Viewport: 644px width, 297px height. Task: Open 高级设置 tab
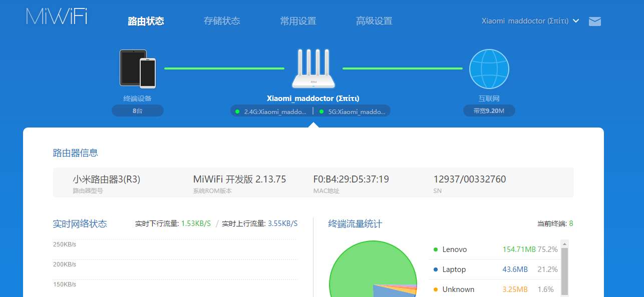[x=374, y=21]
